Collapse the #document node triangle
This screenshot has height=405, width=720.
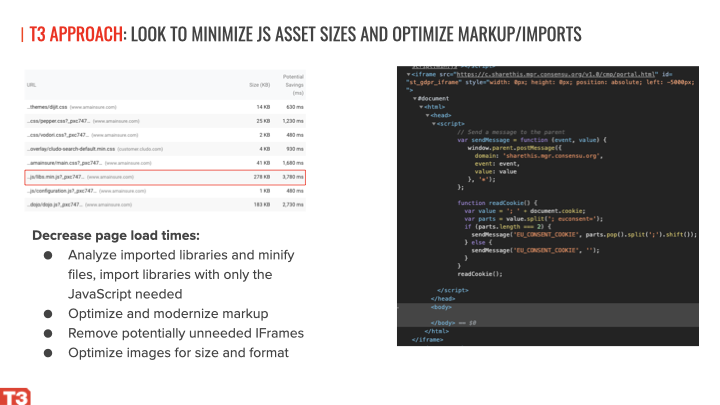pyautogui.click(x=415, y=98)
